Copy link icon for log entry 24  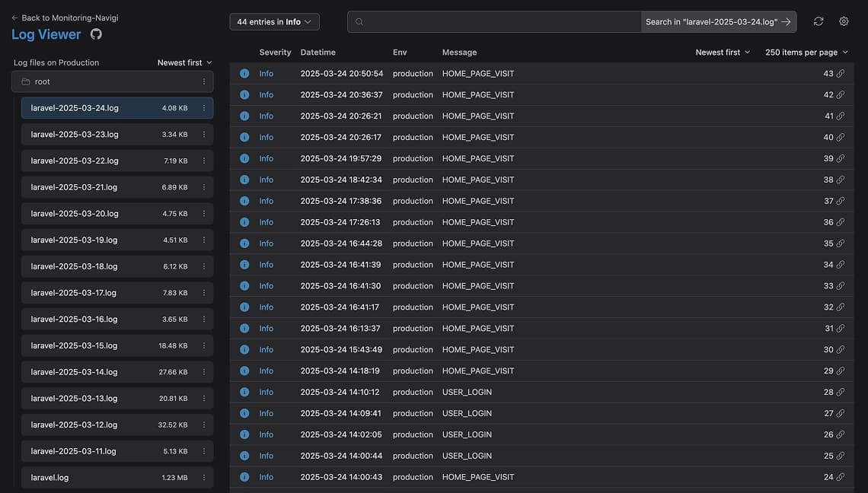[x=841, y=477]
